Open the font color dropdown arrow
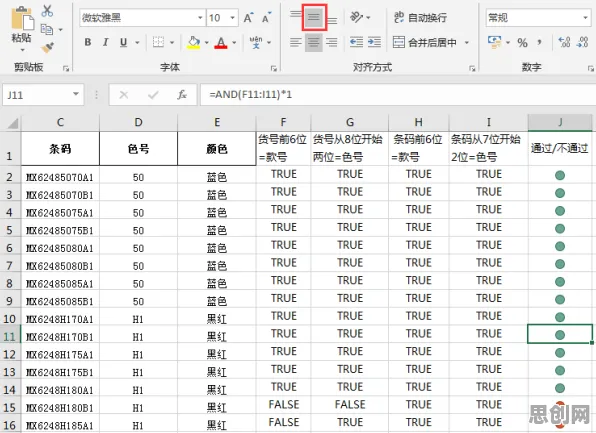The image size is (596, 433). [x=234, y=42]
